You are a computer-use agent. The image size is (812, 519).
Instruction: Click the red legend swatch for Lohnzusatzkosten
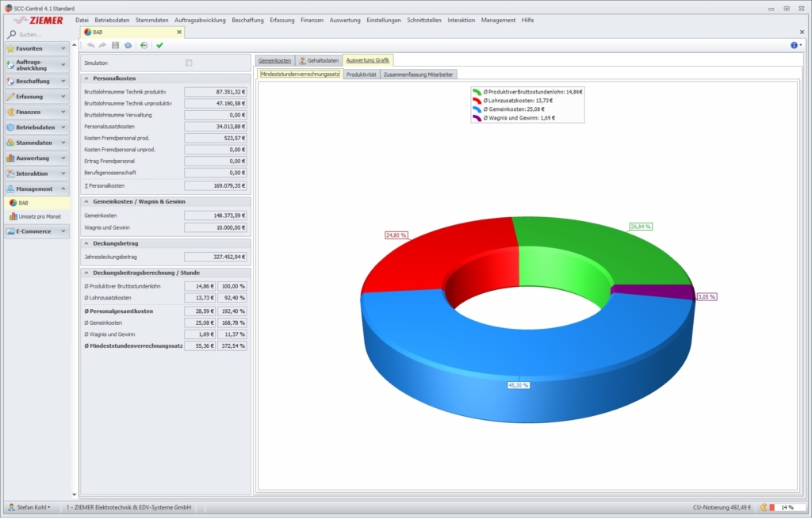477,101
